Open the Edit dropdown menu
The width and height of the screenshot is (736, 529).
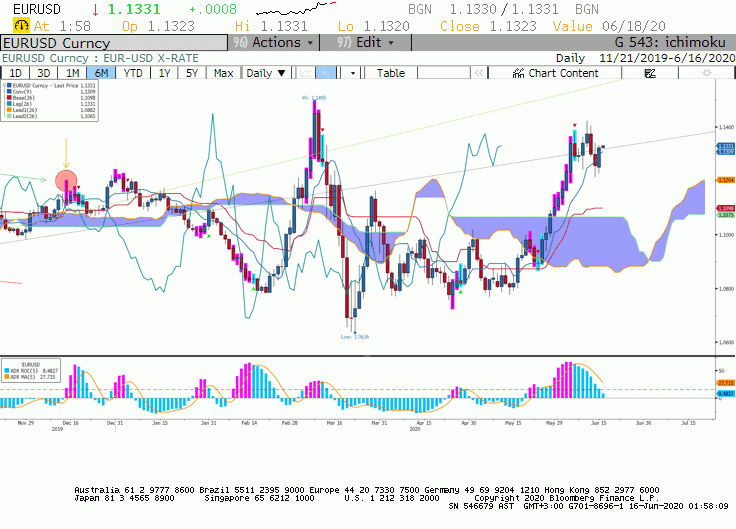(366, 43)
